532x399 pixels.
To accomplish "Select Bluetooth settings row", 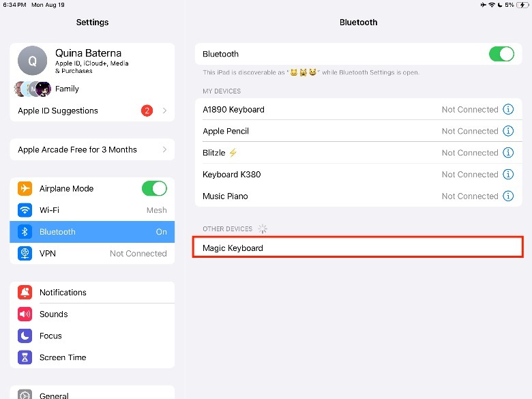I will [92, 232].
